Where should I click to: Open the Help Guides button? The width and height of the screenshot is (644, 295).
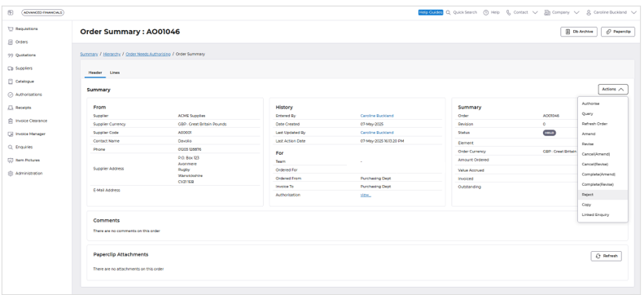coord(431,12)
